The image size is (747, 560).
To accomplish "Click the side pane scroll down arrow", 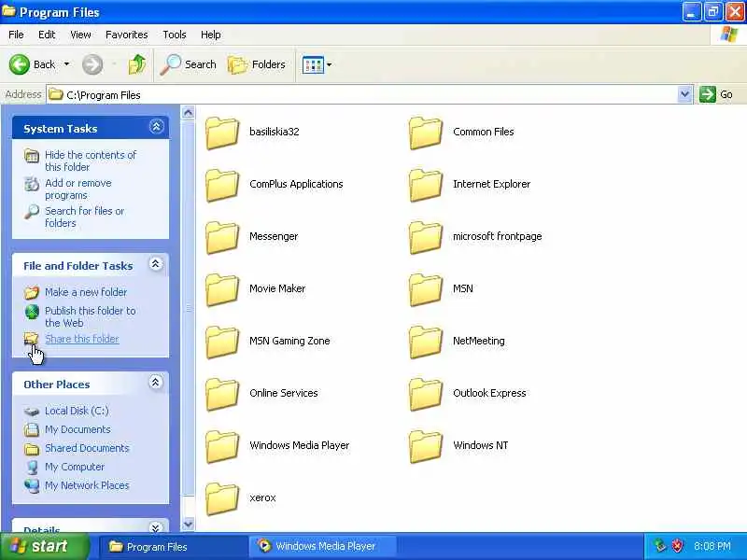I will click(189, 524).
